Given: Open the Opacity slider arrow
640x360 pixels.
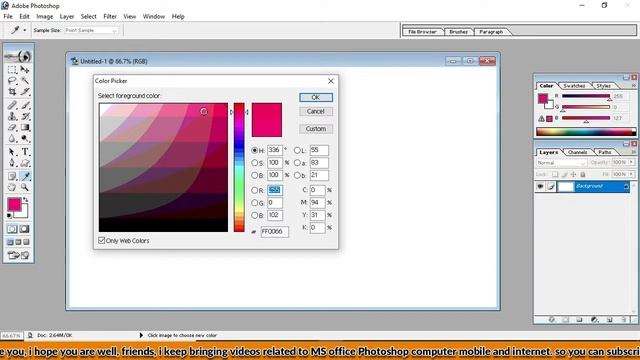Looking at the screenshot, I should (x=632, y=162).
